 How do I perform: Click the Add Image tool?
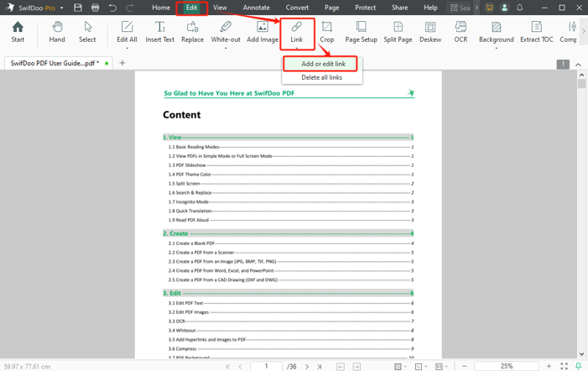point(263,32)
